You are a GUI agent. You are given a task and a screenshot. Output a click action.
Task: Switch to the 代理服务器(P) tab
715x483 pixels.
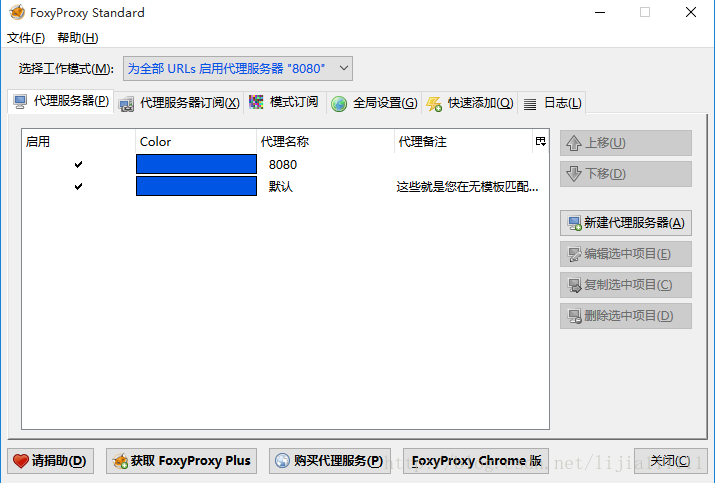(61, 101)
